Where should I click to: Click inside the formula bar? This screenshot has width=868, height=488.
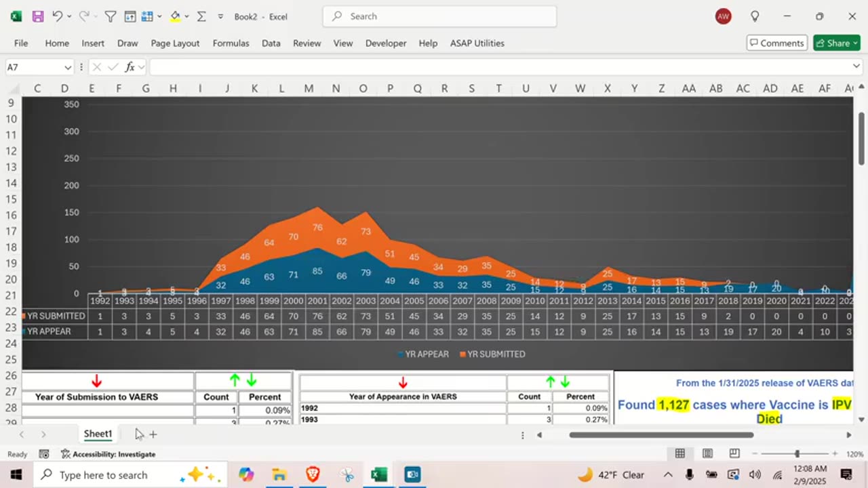coord(499,67)
